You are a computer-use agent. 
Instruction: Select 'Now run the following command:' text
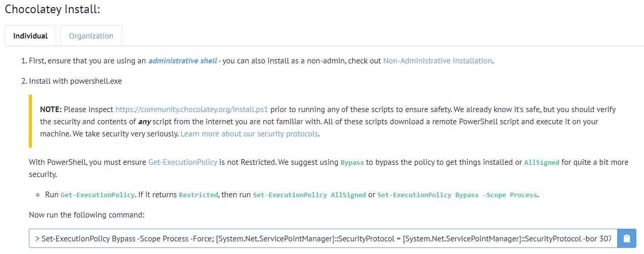(87, 215)
